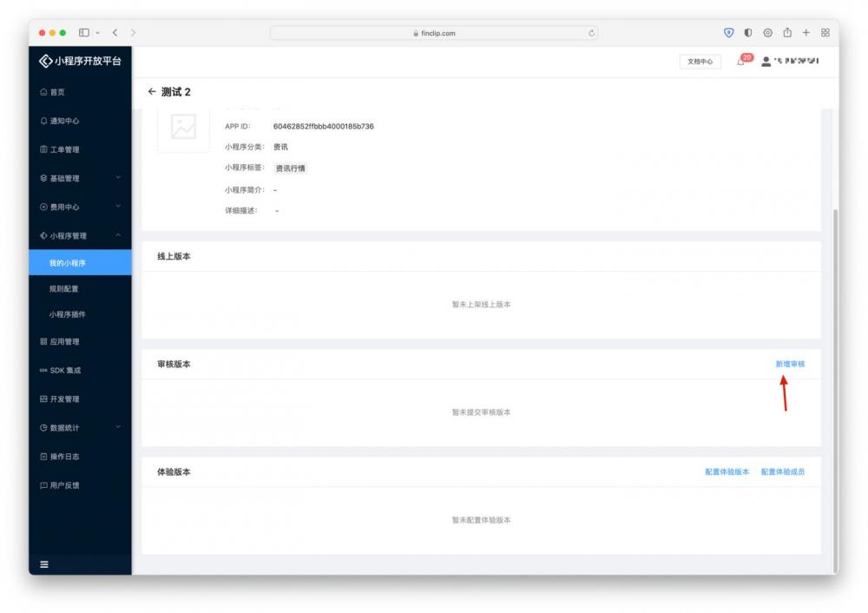Open the 文档中心 button
The width and height of the screenshot is (868, 613).
coord(700,62)
